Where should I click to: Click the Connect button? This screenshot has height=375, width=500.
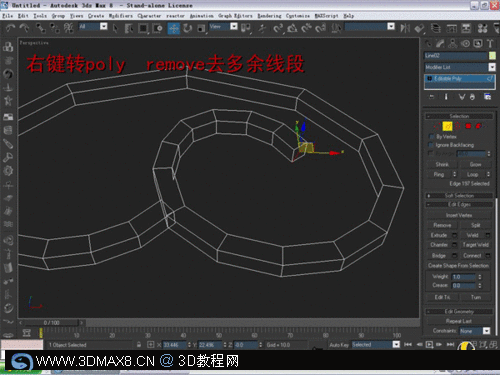472,256
